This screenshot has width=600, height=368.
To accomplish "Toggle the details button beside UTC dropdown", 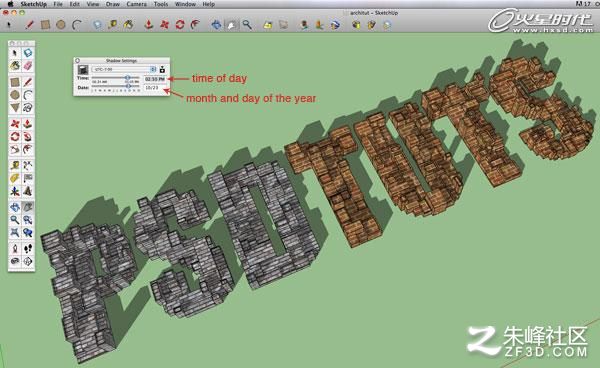I will 162,70.
